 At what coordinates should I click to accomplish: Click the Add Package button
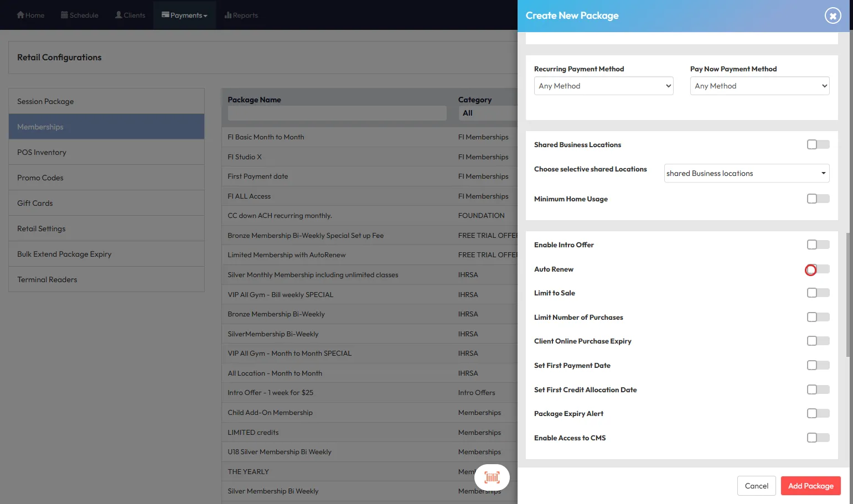[810, 486]
